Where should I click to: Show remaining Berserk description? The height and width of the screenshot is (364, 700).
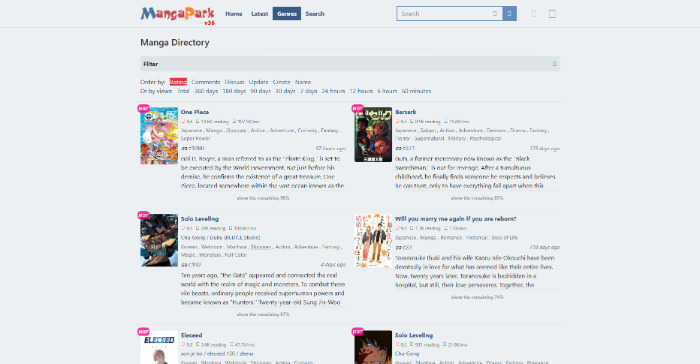click(477, 198)
